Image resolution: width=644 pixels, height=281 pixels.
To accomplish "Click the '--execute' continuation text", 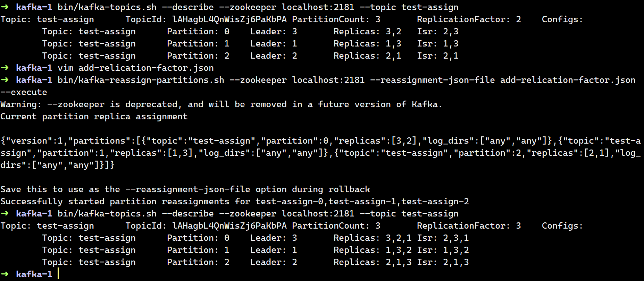I will tap(24, 92).
